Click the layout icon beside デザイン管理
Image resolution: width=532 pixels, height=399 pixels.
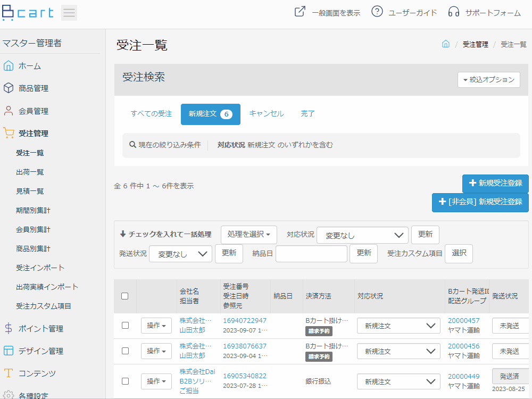pyautogui.click(x=9, y=351)
